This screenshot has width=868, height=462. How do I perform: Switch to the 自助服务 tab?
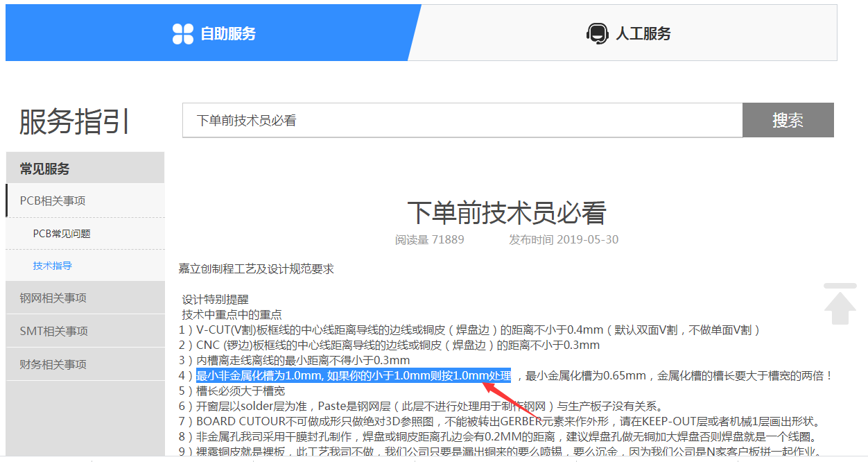tap(227, 33)
